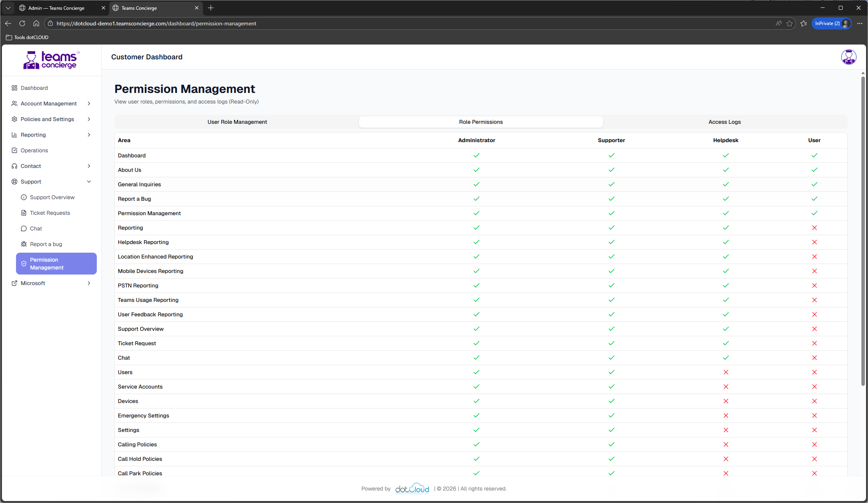Expand the Policies and Settings section
The image size is (868, 503).
[89, 119]
